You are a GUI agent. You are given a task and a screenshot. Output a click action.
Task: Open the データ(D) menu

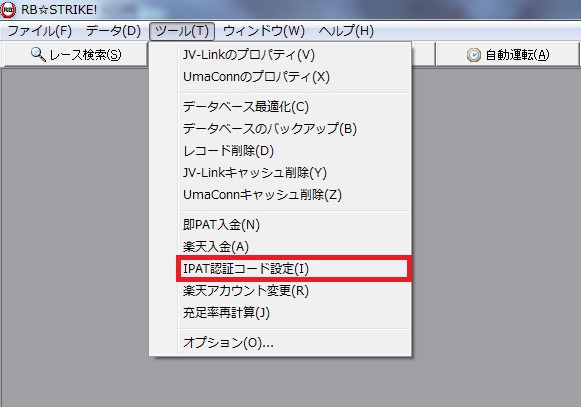pos(113,31)
